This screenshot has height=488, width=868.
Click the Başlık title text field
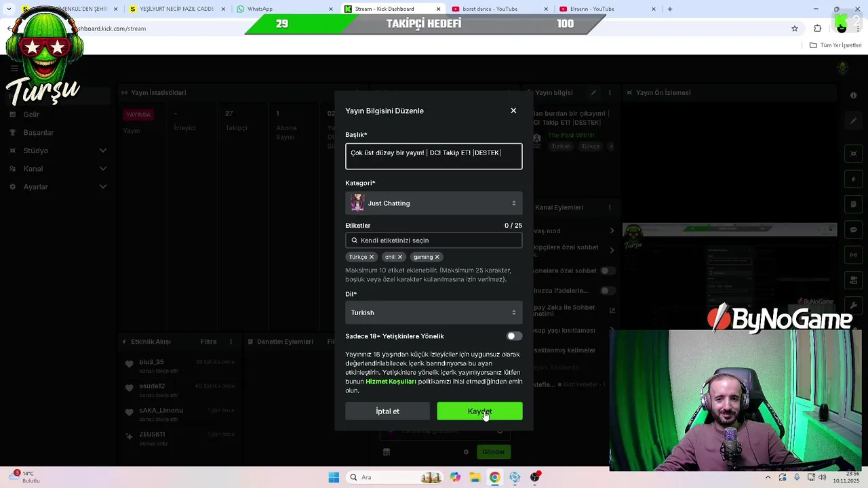(434, 157)
